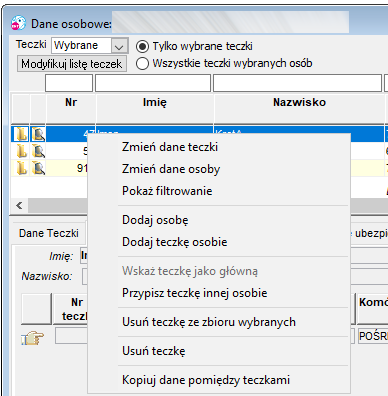Click the folder icon in row 47
388x396 pixels.
click(x=21, y=134)
